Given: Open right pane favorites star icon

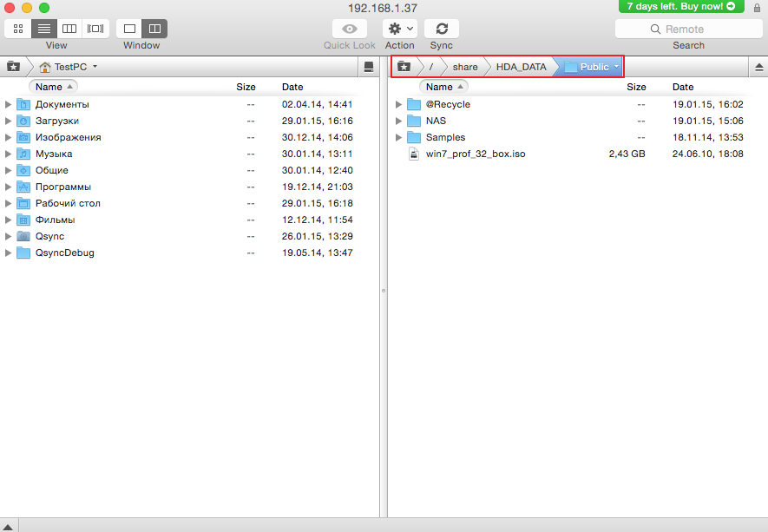Looking at the screenshot, I should 404,67.
